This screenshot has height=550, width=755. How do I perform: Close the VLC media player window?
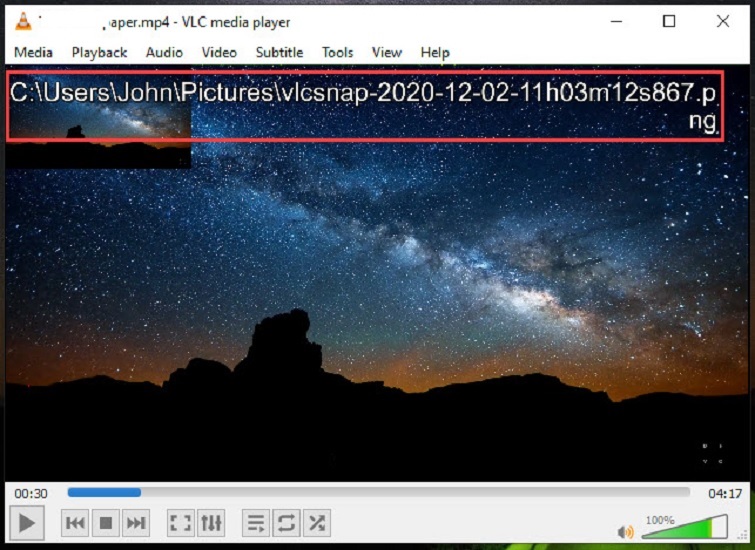pos(723,21)
